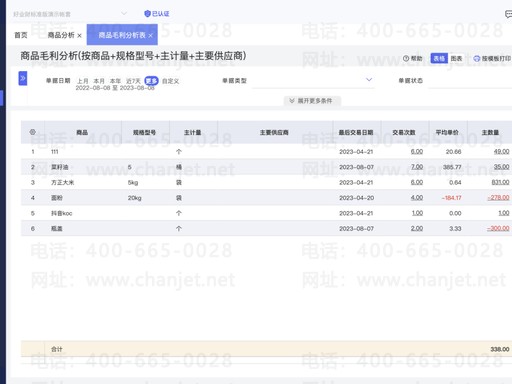512x384 pixels.
Task: Click the 单据状态 input field
Action: point(470,80)
